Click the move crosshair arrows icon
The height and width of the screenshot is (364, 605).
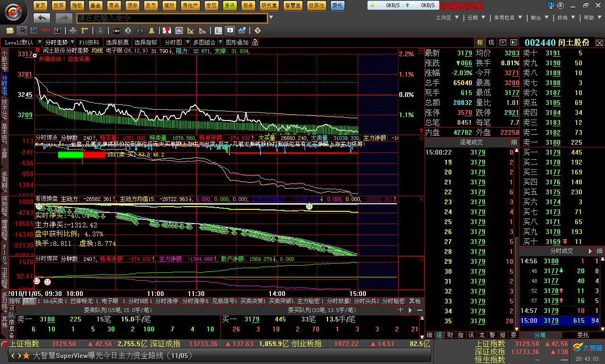point(73,31)
